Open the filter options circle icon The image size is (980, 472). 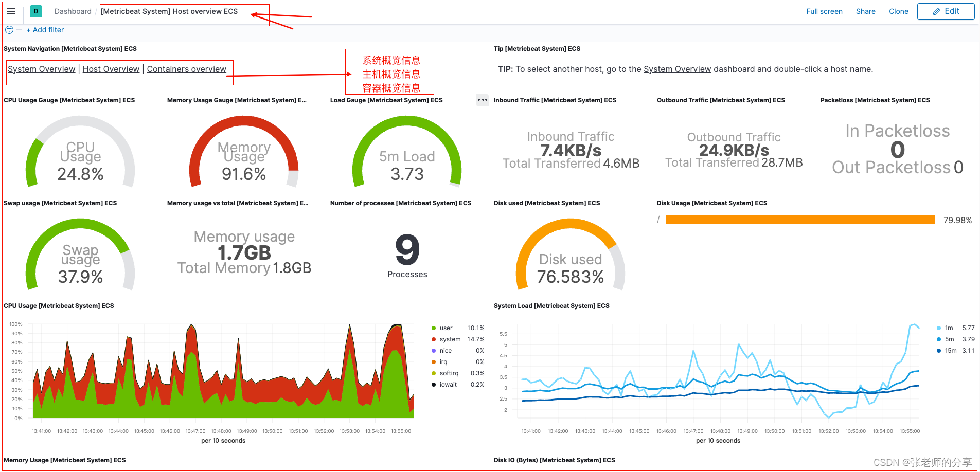coord(9,30)
